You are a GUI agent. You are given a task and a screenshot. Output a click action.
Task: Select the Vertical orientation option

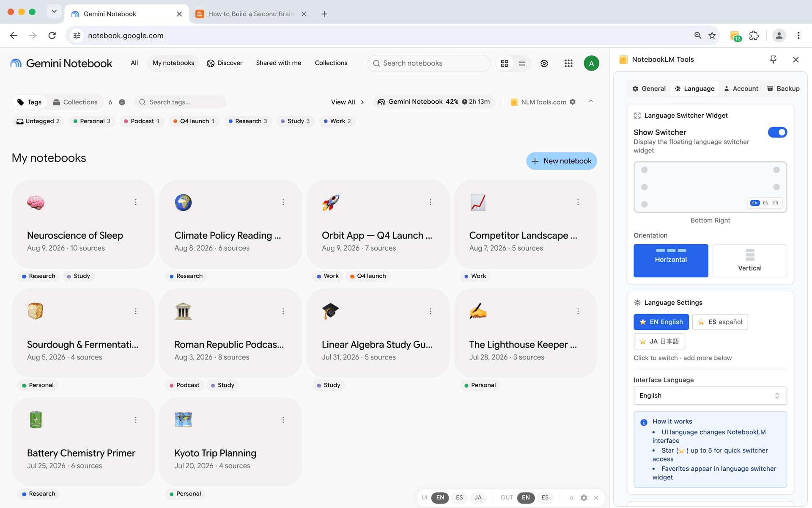(750, 261)
